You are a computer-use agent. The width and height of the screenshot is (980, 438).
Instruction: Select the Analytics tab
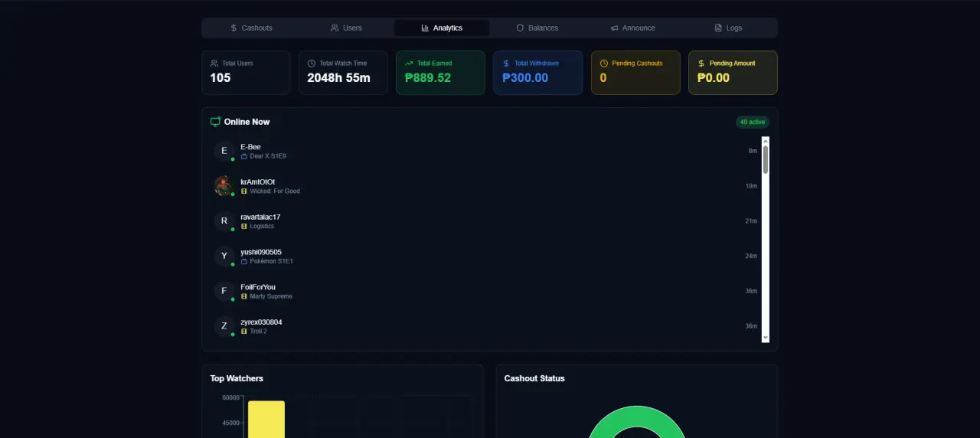(x=442, y=28)
